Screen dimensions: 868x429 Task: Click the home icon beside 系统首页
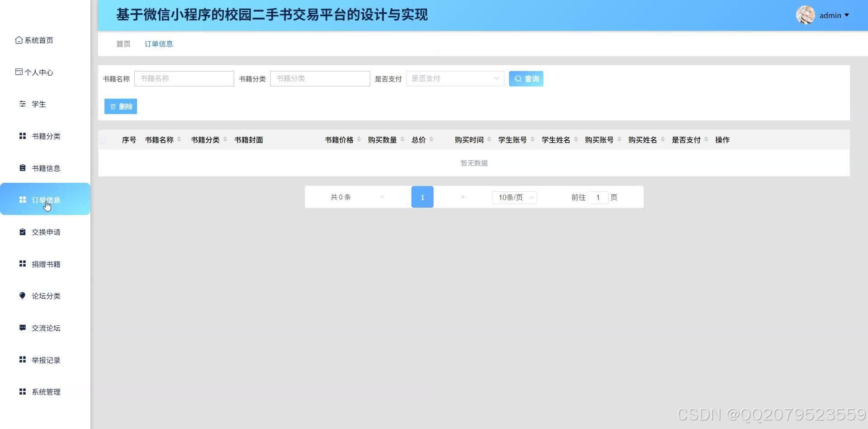point(19,40)
